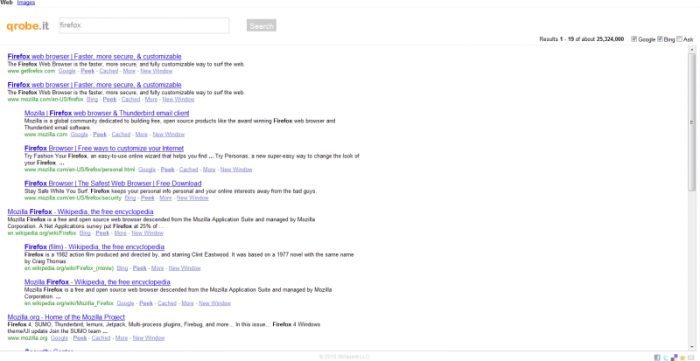Click the vertical scrollbar thumb
This screenshot has width=700, height=361.
tap(692, 121)
